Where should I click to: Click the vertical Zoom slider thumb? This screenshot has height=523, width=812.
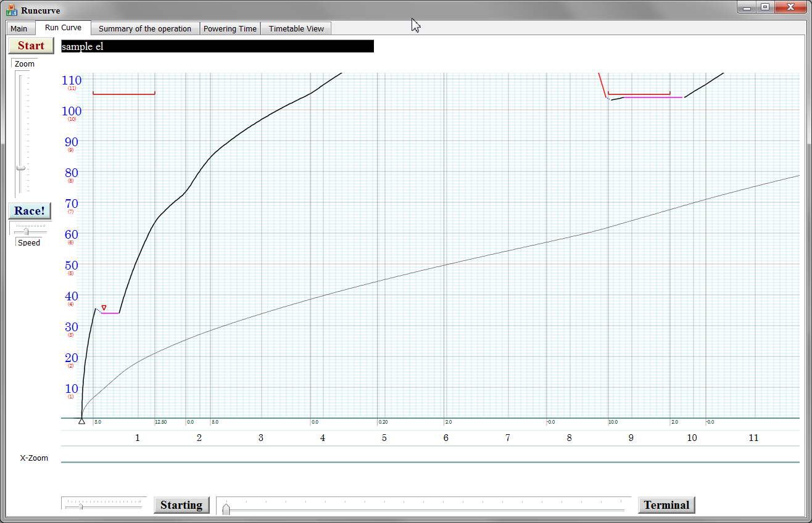21,168
